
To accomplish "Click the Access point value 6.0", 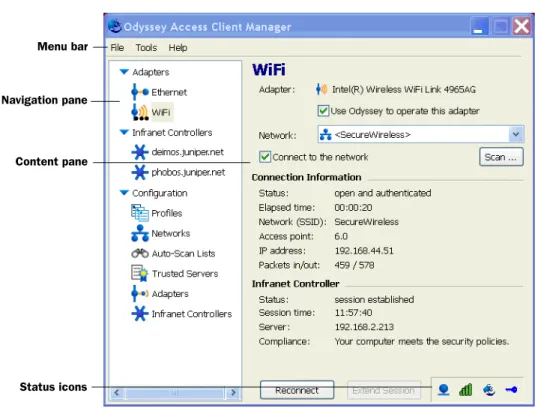I will [341, 236].
